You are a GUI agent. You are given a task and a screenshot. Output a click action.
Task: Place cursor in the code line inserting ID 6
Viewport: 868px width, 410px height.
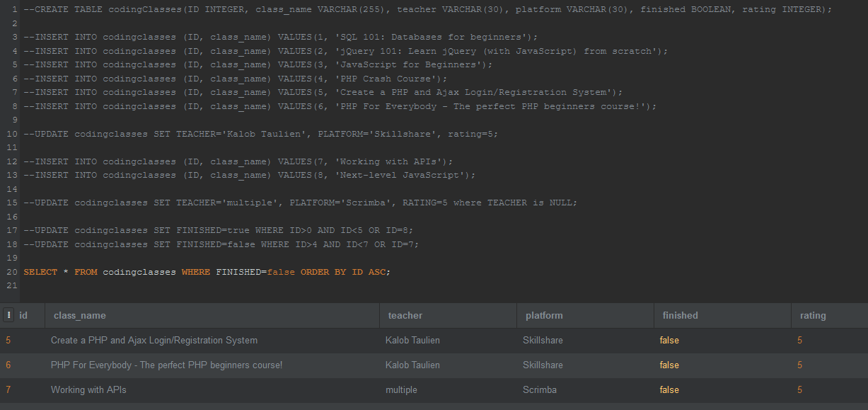[340, 106]
